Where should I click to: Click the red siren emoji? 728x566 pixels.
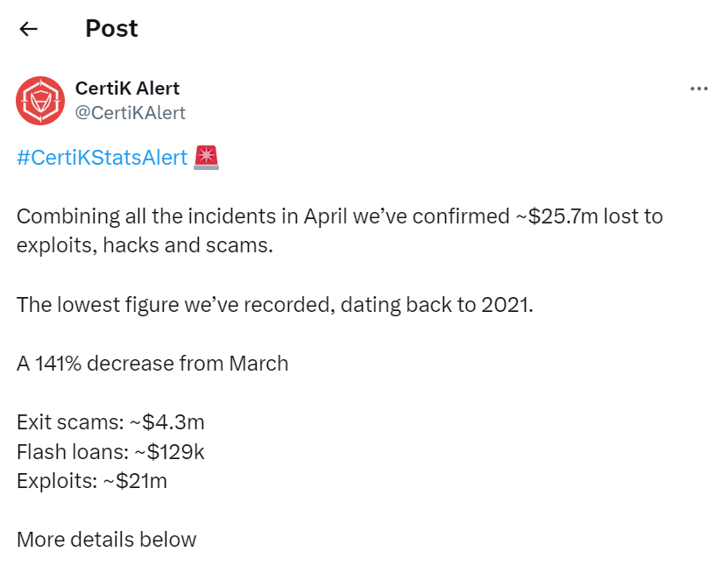(207, 158)
